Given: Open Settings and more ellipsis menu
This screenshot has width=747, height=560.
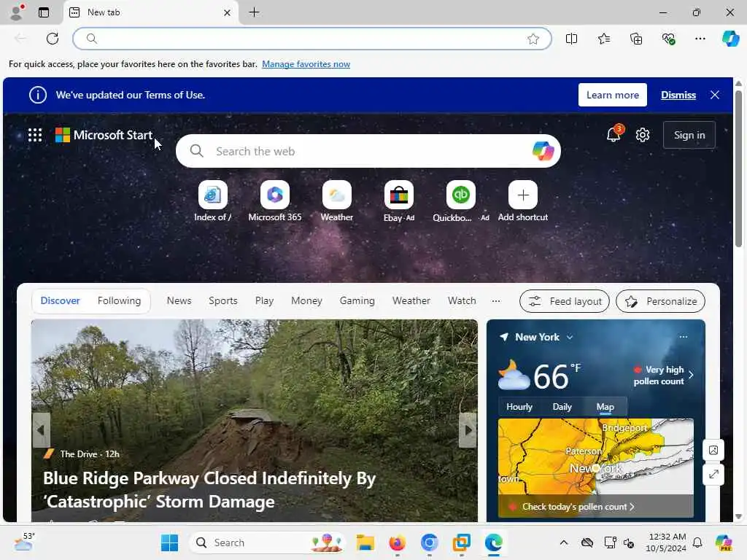Looking at the screenshot, I should (x=700, y=39).
